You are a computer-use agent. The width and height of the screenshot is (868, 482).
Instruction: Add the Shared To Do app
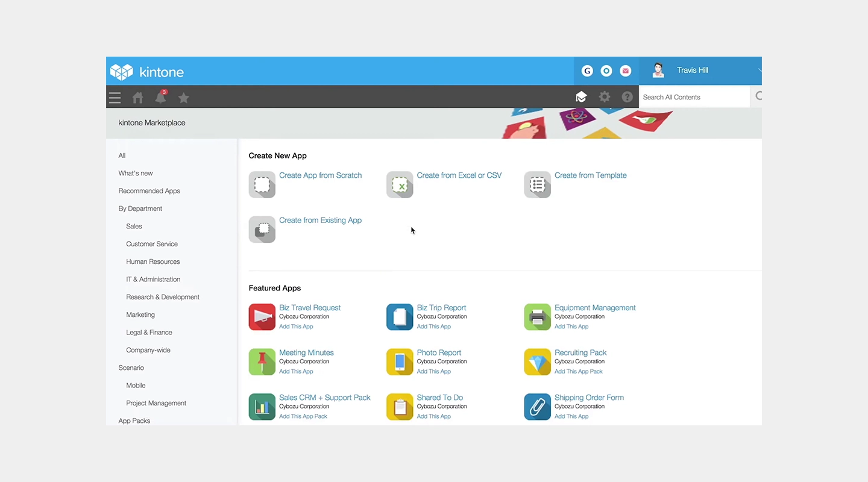pyautogui.click(x=434, y=416)
